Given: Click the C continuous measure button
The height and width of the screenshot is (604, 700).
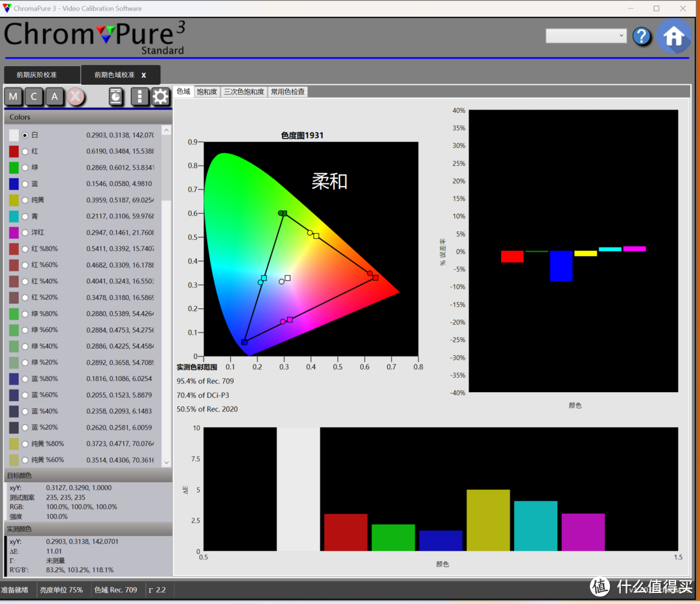Looking at the screenshot, I should tap(34, 97).
